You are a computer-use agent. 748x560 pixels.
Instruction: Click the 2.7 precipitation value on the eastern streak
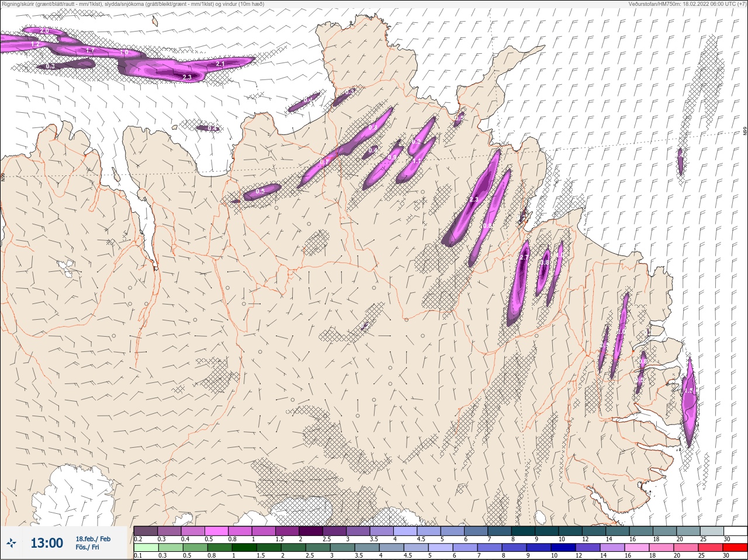coord(524,258)
